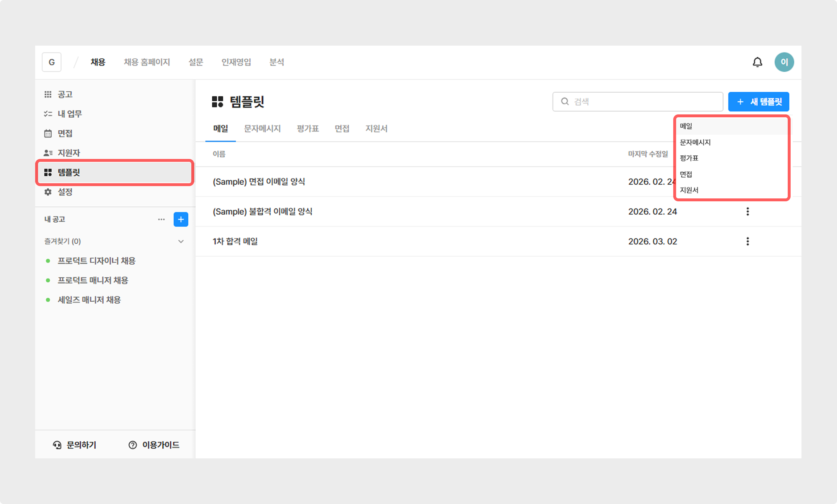Open the 세일즈 매니저 채용 posting
Screen dimensions: 837x504
click(89, 300)
